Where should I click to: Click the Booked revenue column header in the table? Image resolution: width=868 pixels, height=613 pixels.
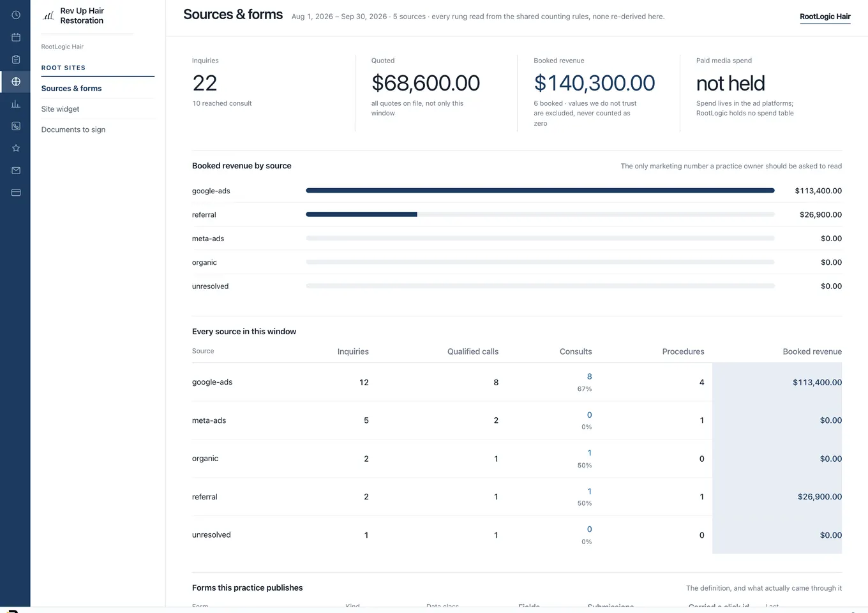tap(812, 351)
